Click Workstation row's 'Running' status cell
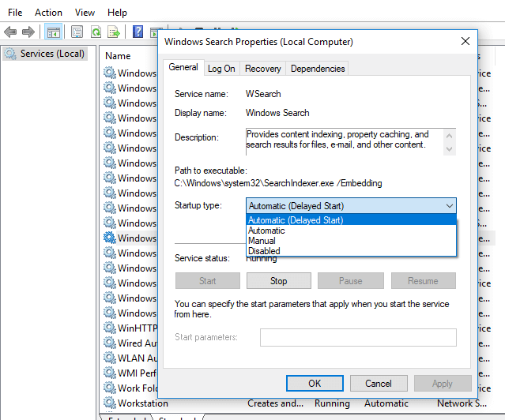Screen dimensions: 505x420 332,403
